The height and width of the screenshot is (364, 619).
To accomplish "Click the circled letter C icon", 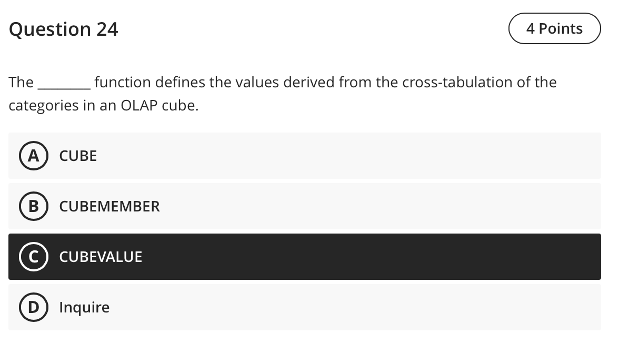I will (x=34, y=257).
